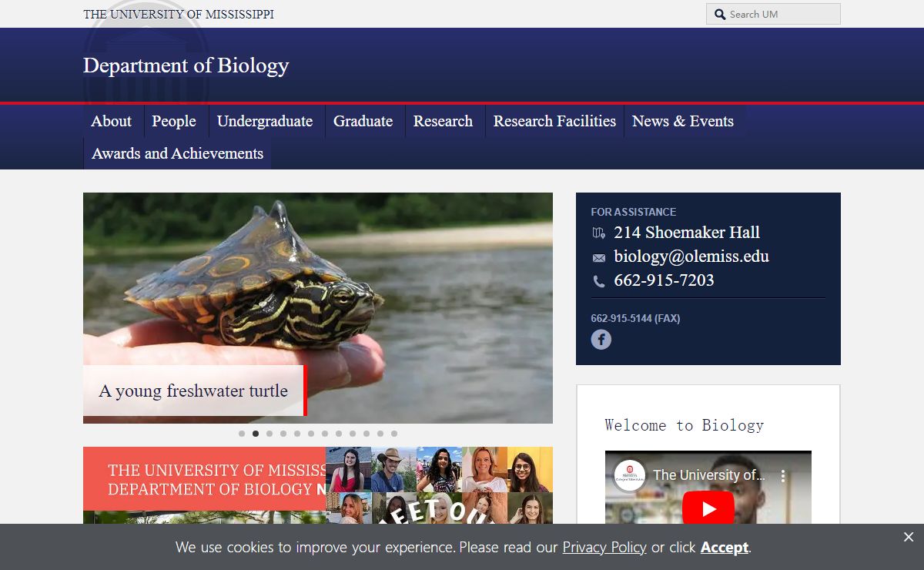
Task: Open the People menu
Action: click(174, 121)
